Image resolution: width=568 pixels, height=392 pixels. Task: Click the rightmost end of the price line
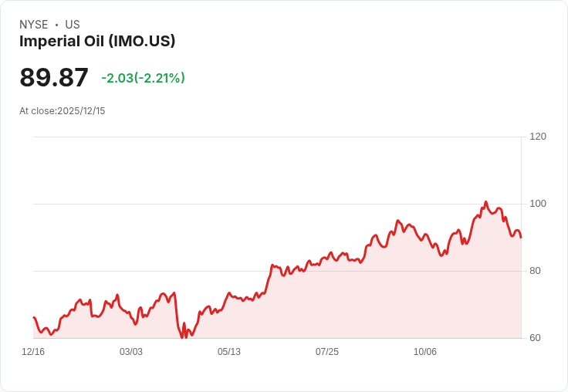pyautogui.click(x=521, y=238)
